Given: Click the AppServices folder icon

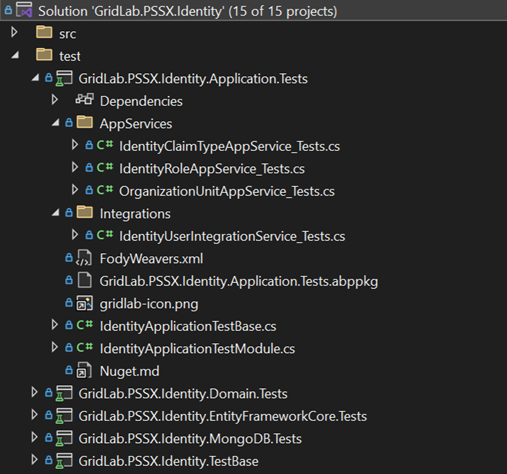Looking at the screenshot, I should (x=85, y=122).
